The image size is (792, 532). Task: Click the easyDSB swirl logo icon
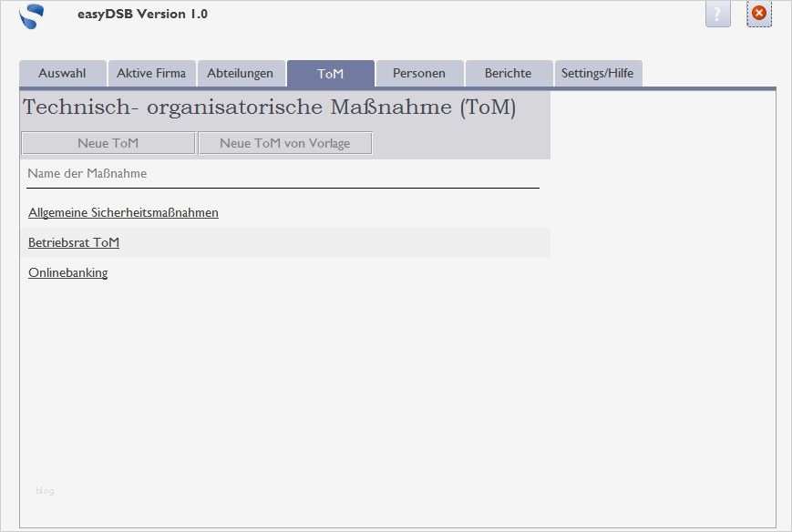tap(31, 16)
